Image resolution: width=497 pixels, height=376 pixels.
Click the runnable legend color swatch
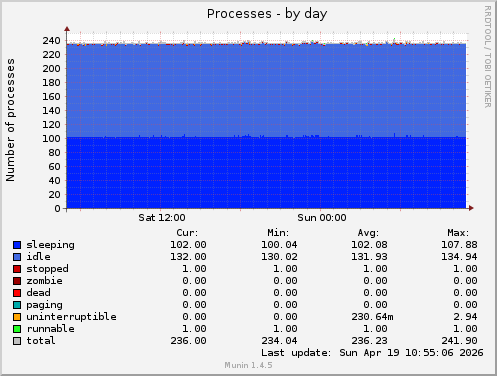pyautogui.click(x=17, y=329)
